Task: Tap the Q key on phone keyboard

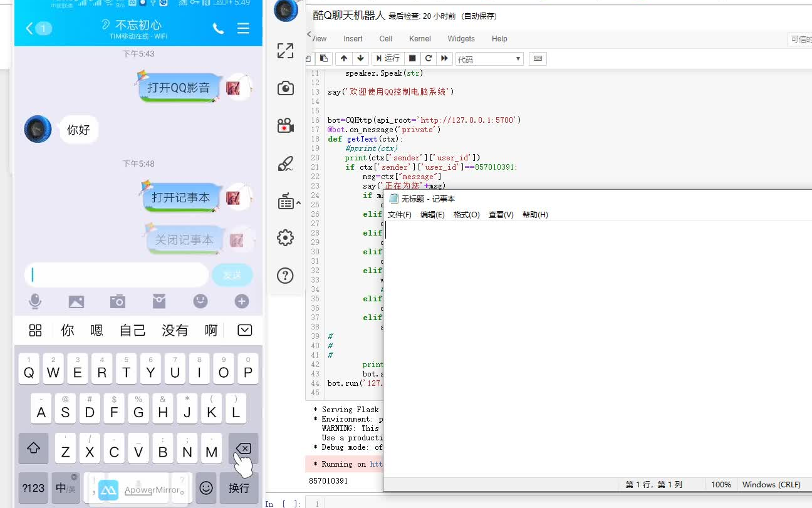Action: (x=29, y=369)
